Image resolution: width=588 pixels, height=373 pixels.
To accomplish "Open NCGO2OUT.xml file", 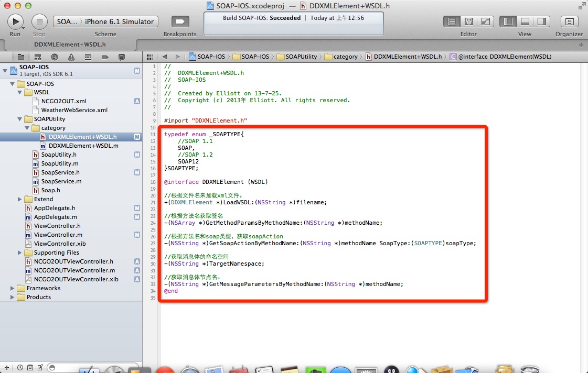I will (x=63, y=101).
